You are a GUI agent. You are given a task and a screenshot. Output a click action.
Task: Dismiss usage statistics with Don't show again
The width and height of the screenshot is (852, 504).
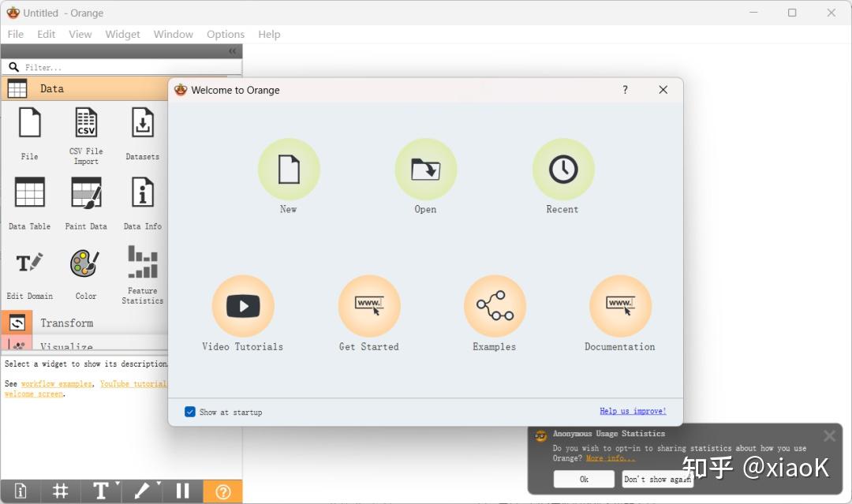coord(657,479)
